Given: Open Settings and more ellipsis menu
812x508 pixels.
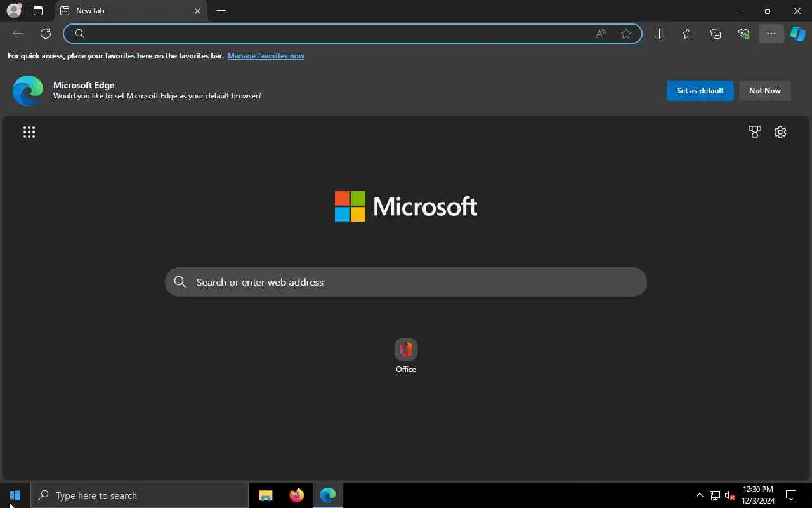Looking at the screenshot, I should (771, 34).
